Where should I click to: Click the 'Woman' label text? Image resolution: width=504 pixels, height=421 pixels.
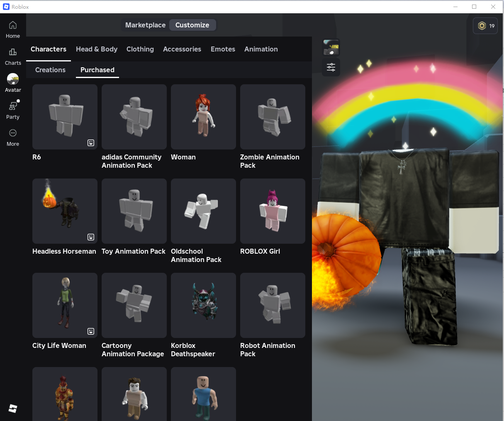point(183,157)
